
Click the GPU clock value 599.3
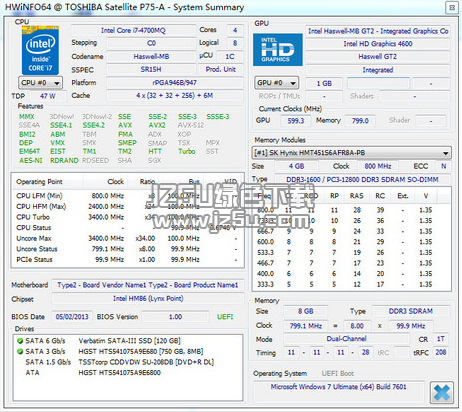tap(296, 121)
